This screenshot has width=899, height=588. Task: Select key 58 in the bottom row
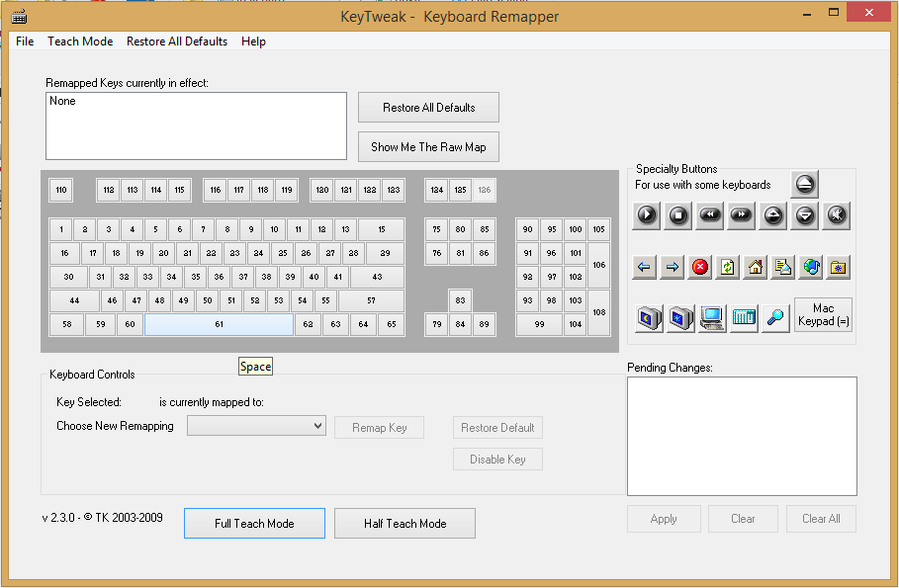(x=67, y=324)
